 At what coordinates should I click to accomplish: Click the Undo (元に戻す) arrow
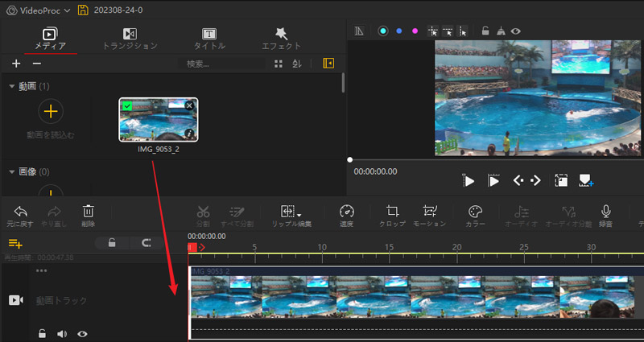pos(20,212)
